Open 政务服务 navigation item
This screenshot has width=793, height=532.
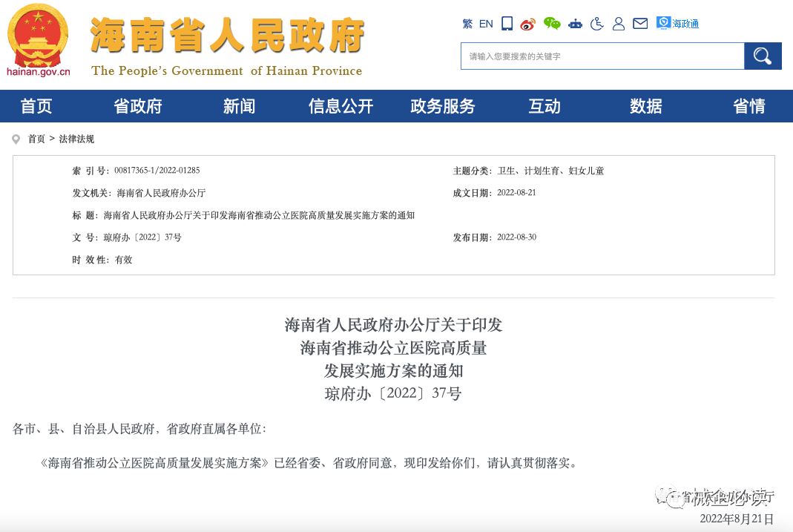pyautogui.click(x=443, y=106)
